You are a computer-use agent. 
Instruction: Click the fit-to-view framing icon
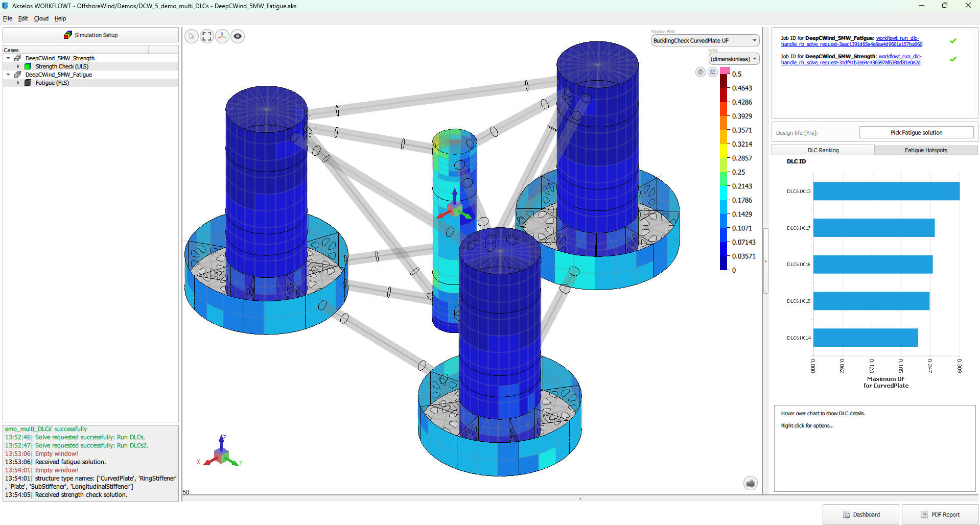click(x=206, y=36)
